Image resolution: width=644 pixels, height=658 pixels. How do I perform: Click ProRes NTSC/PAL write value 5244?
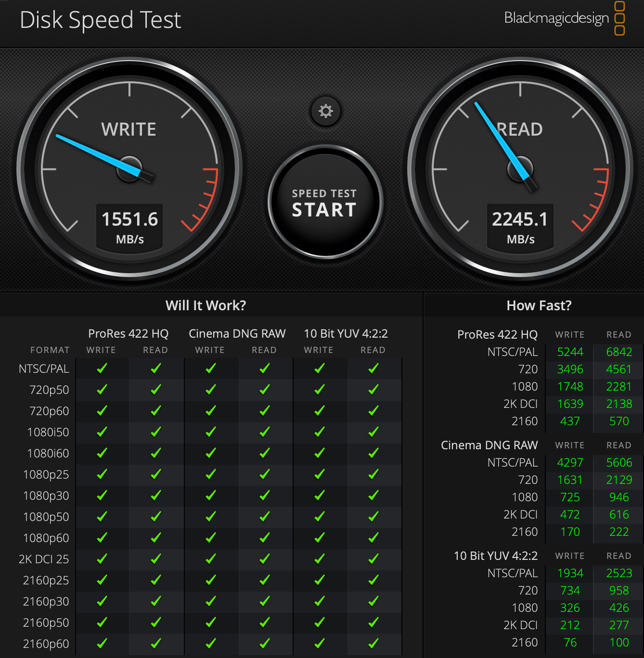[x=570, y=352]
